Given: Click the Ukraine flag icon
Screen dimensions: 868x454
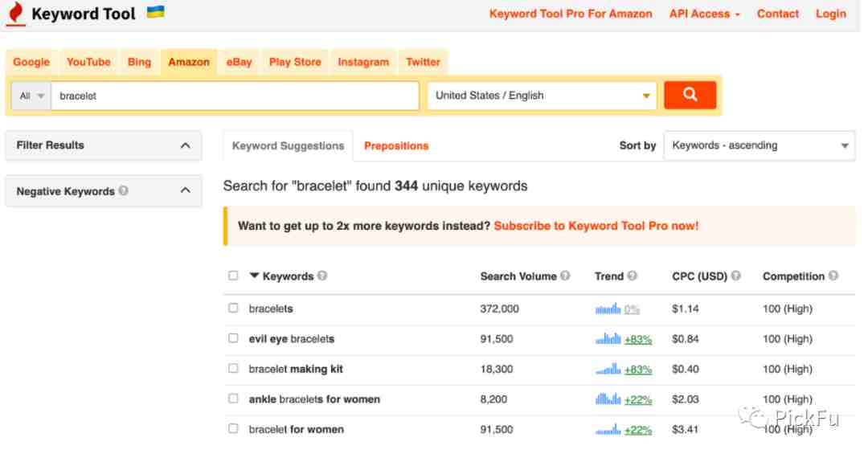Looking at the screenshot, I should (156, 11).
